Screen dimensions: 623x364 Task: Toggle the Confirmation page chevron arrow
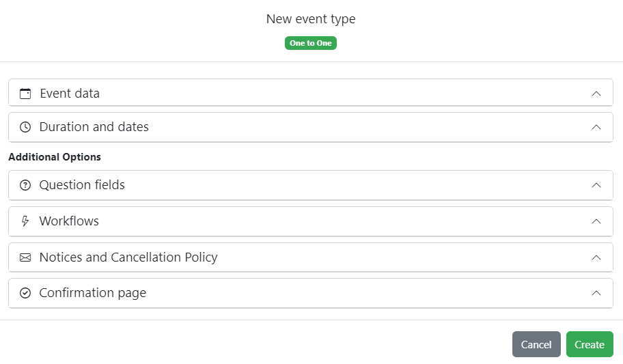[x=596, y=293]
